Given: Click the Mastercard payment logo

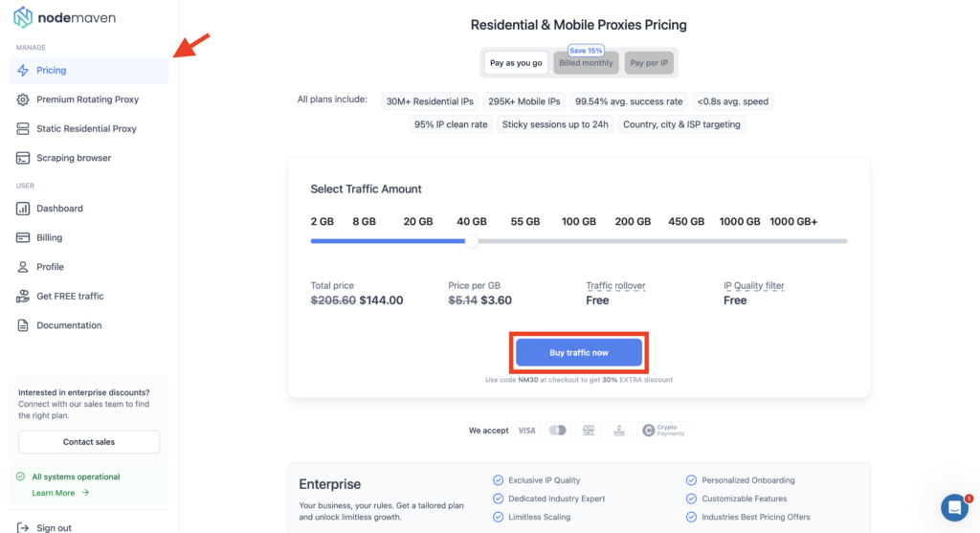Looking at the screenshot, I should (x=558, y=430).
